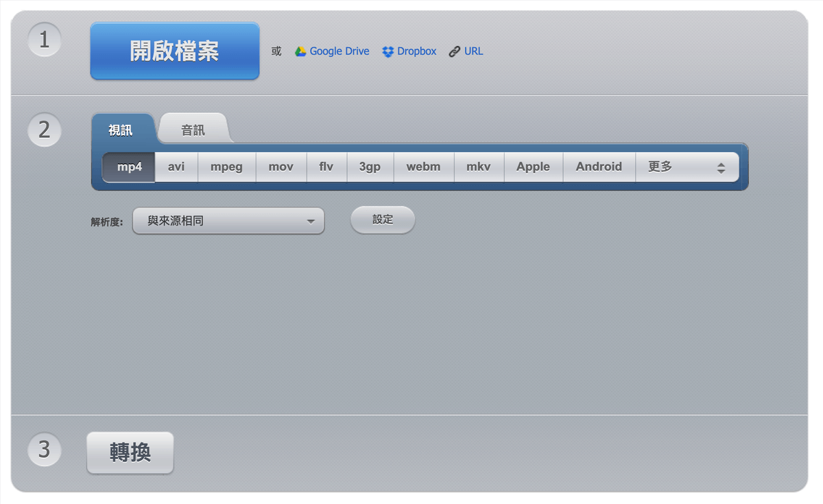Select the flv format
The width and height of the screenshot is (823, 504).
[x=326, y=167]
